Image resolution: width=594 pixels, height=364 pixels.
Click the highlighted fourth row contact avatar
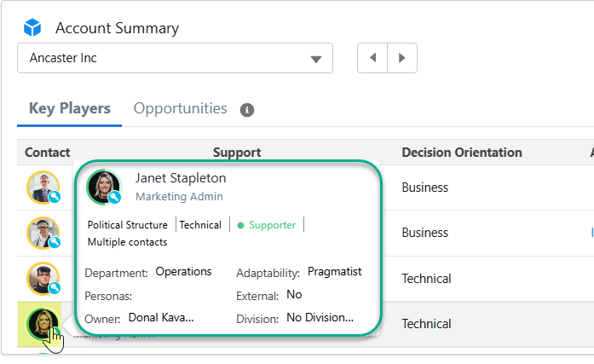[41, 324]
